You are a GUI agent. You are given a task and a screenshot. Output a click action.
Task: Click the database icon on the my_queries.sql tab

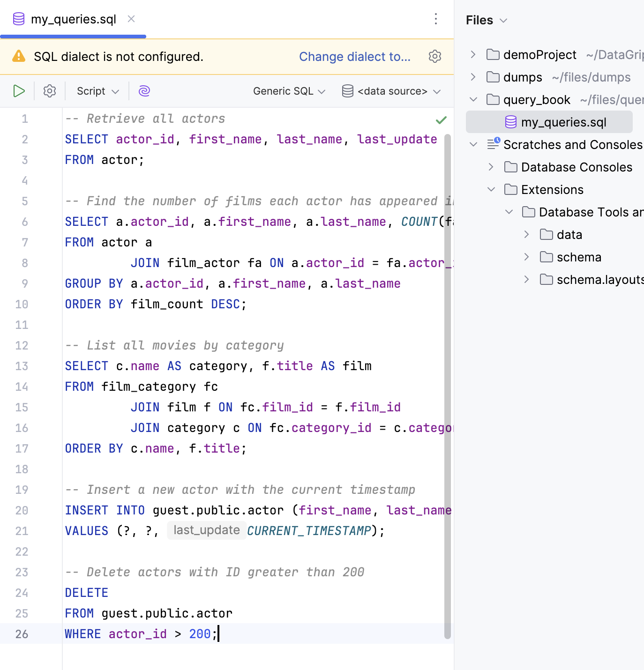click(x=19, y=19)
